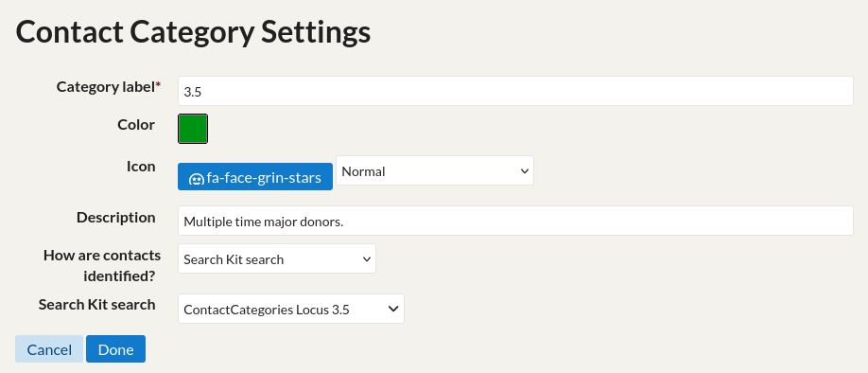Image resolution: width=868 pixels, height=373 pixels.
Task: Click the 'Search Kit search' field label
Action: point(96,305)
